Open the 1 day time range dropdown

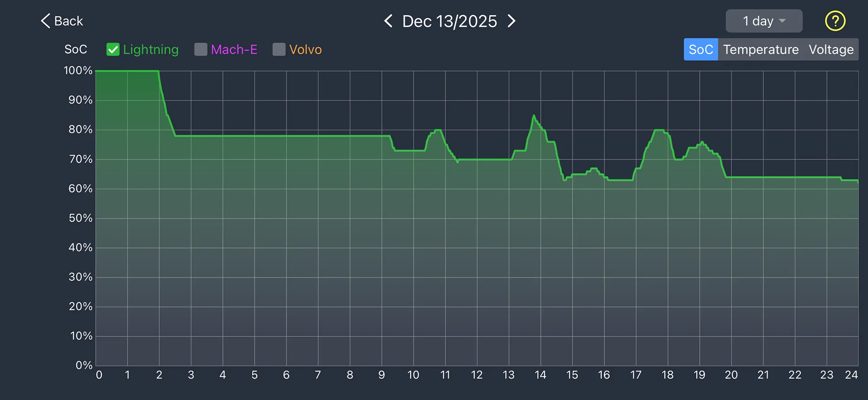click(x=763, y=21)
